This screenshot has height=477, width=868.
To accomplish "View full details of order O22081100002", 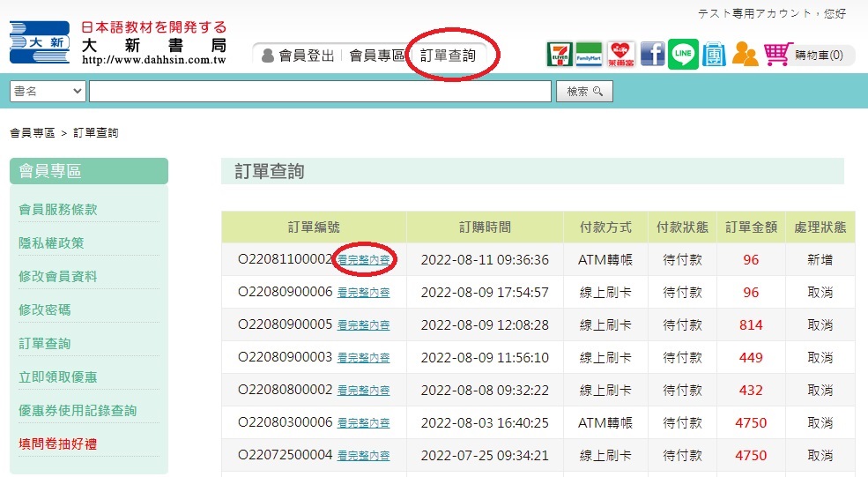I will click(363, 260).
